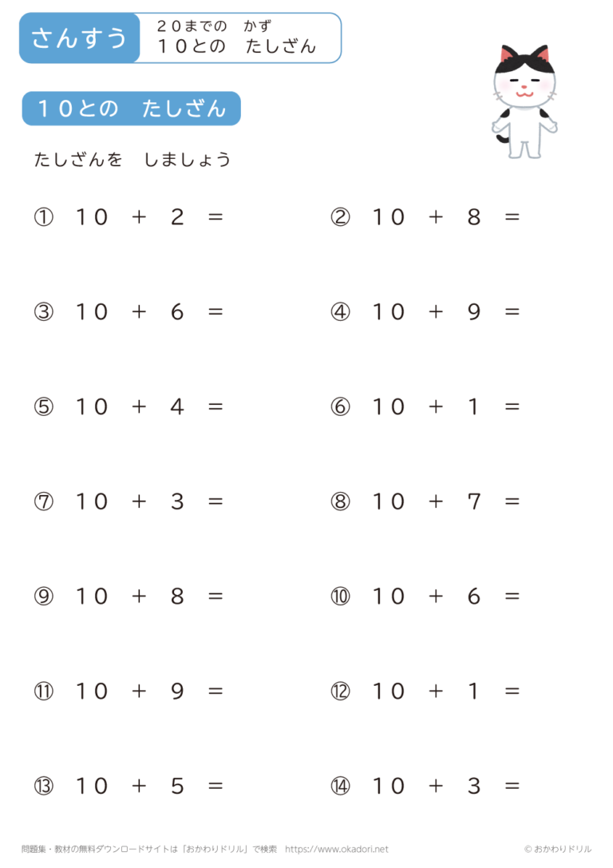Open the www.okadori.net link in footer

(336, 850)
